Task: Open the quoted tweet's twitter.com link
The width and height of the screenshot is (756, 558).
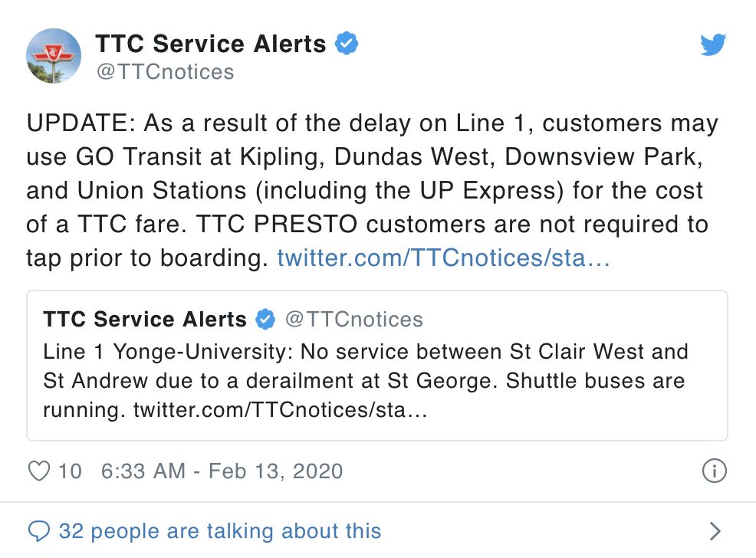Action: tap(279, 411)
